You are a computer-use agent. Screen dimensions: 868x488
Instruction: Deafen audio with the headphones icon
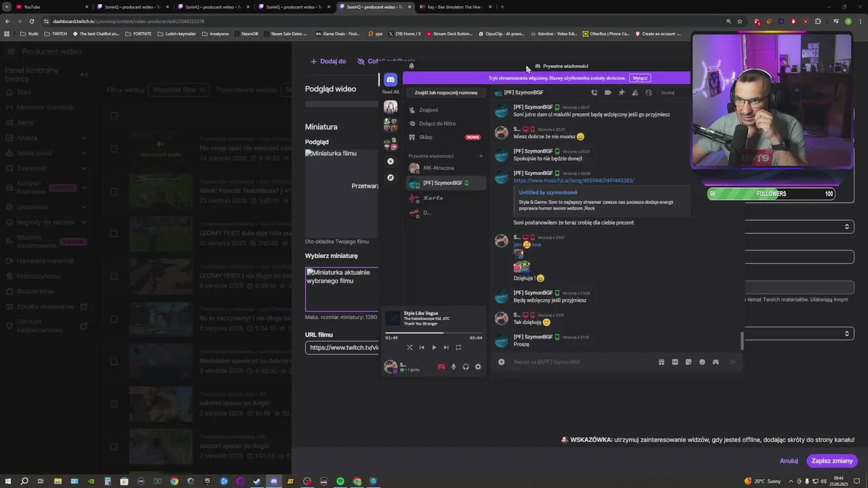pos(466,367)
